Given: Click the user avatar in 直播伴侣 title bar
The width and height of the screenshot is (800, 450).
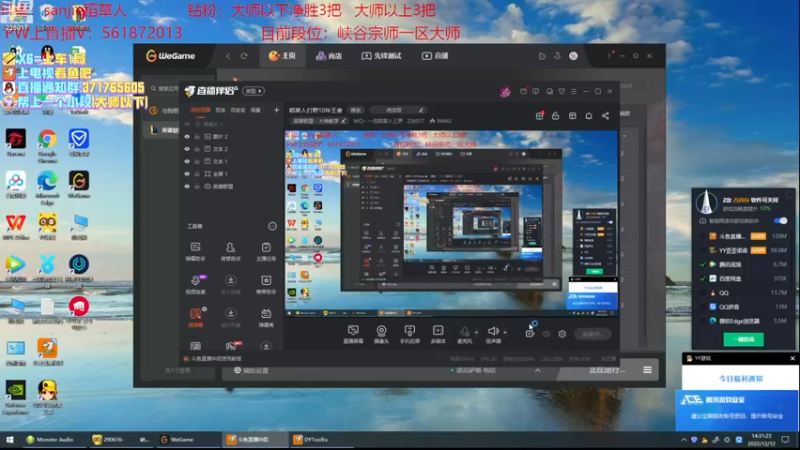Looking at the screenshot, I should pyautogui.click(x=505, y=91).
